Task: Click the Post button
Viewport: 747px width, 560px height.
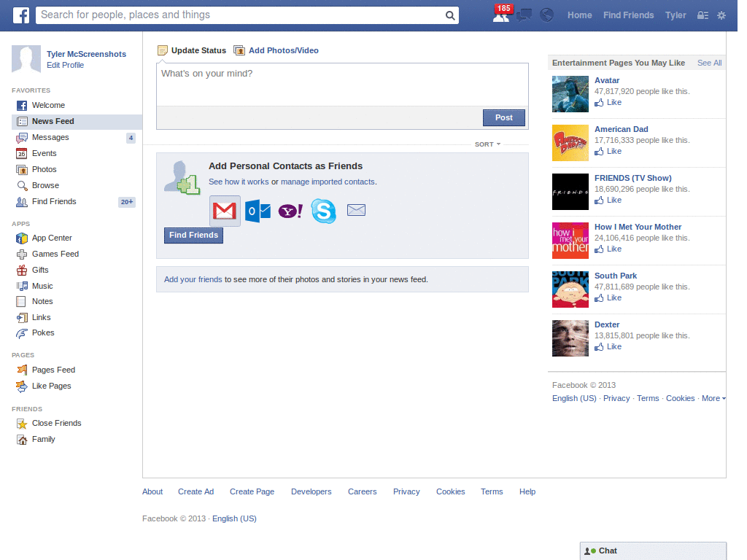Action: click(504, 117)
